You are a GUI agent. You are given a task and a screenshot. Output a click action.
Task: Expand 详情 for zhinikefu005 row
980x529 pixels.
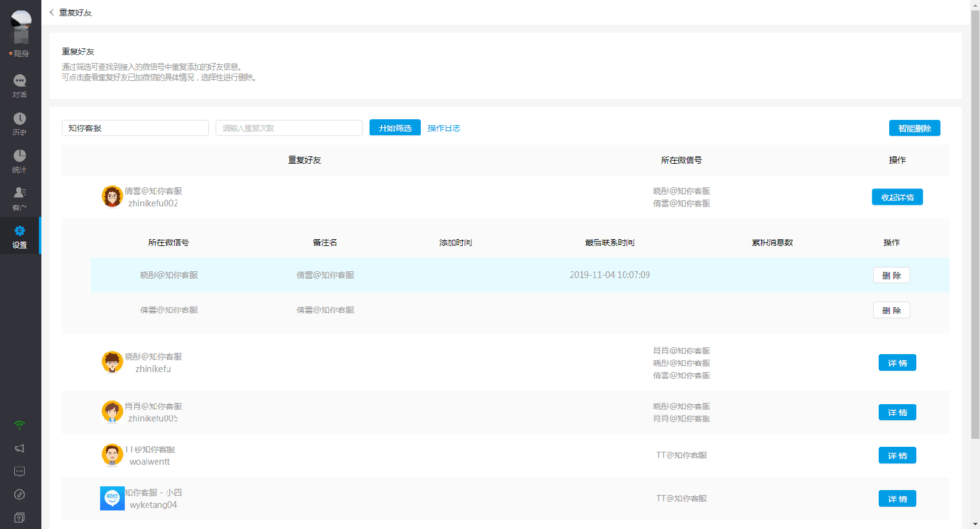tap(897, 412)
